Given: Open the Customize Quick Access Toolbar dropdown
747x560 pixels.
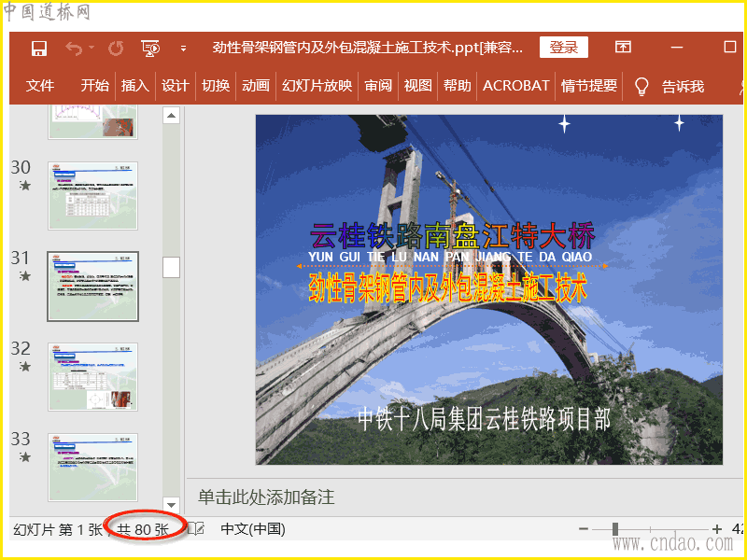Looking at the screenshot, I should click(183, 49).
